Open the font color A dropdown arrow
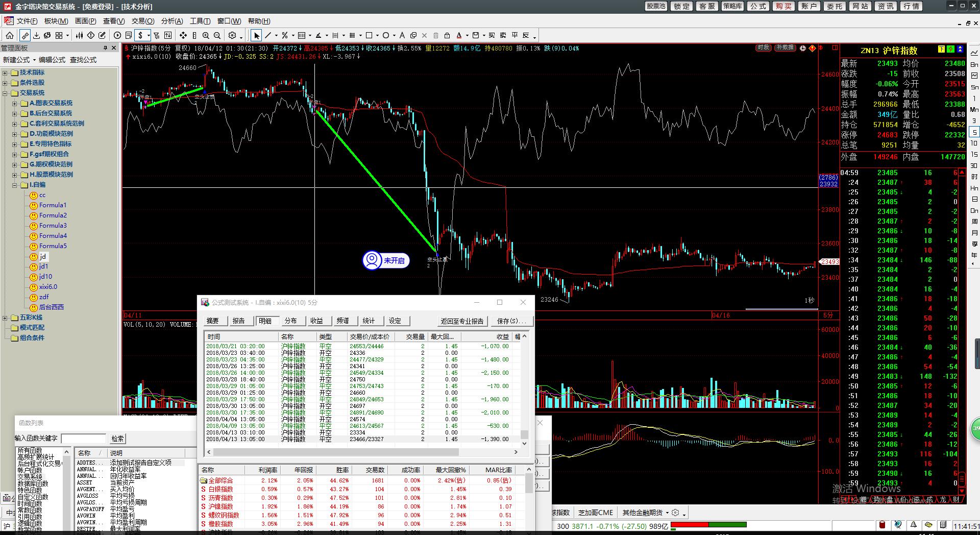The image size is (980, 535). [467, 36]
